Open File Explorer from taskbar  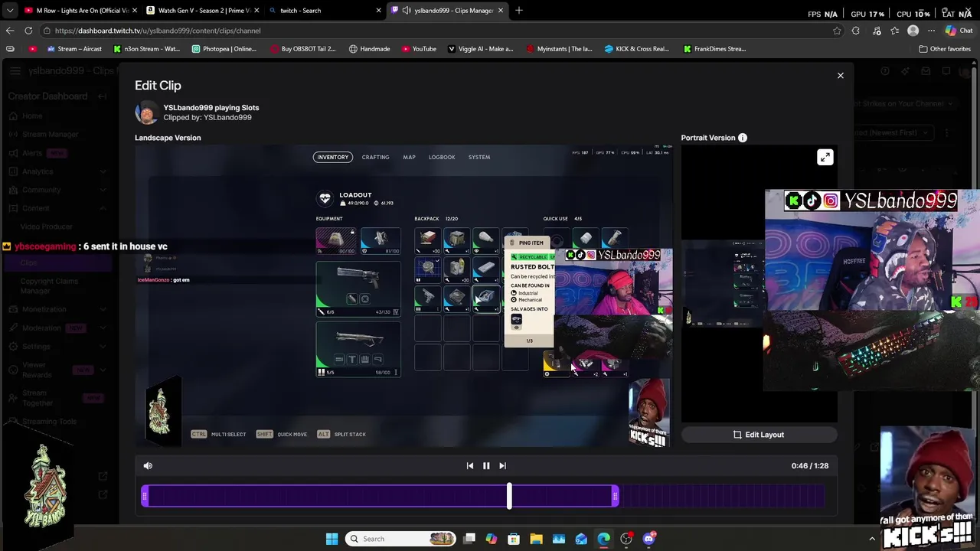click(536, 539)
